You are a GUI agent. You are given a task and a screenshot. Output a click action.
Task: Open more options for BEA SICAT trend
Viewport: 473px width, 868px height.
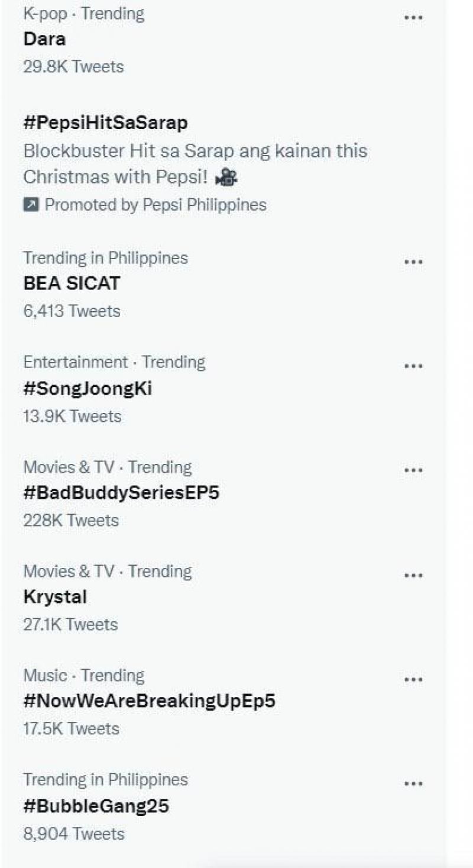click(413, 262)
